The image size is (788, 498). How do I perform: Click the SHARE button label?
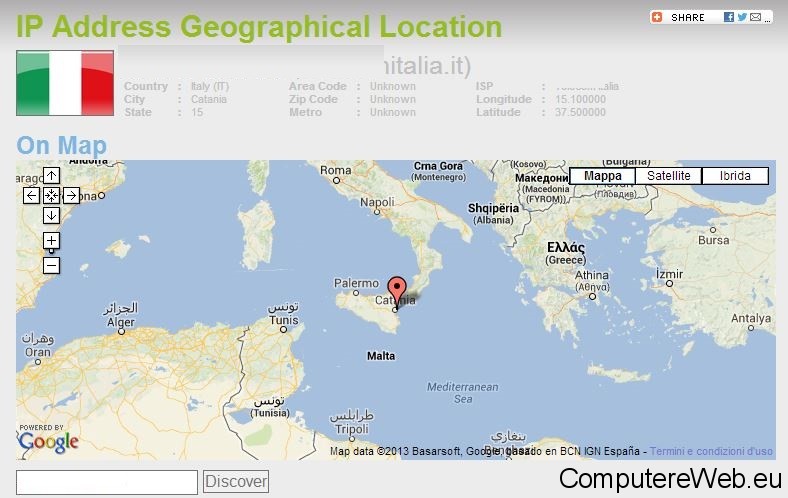(x=687, y=18)
